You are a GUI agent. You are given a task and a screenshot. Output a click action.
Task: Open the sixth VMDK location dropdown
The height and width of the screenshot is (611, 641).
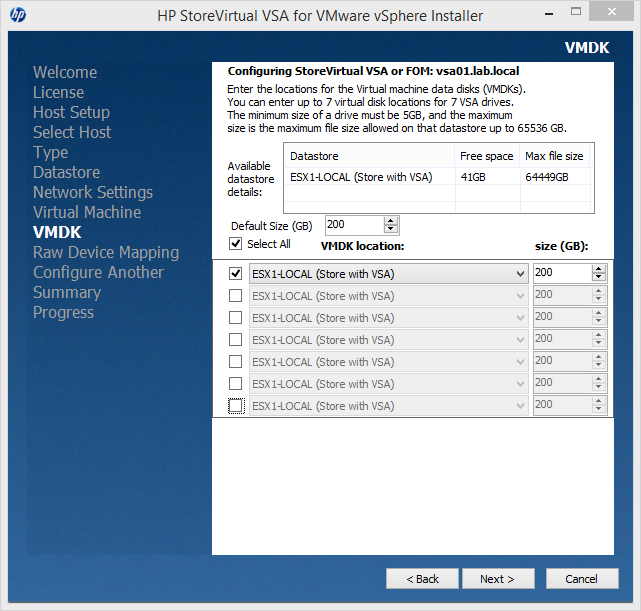coord(388,384)
